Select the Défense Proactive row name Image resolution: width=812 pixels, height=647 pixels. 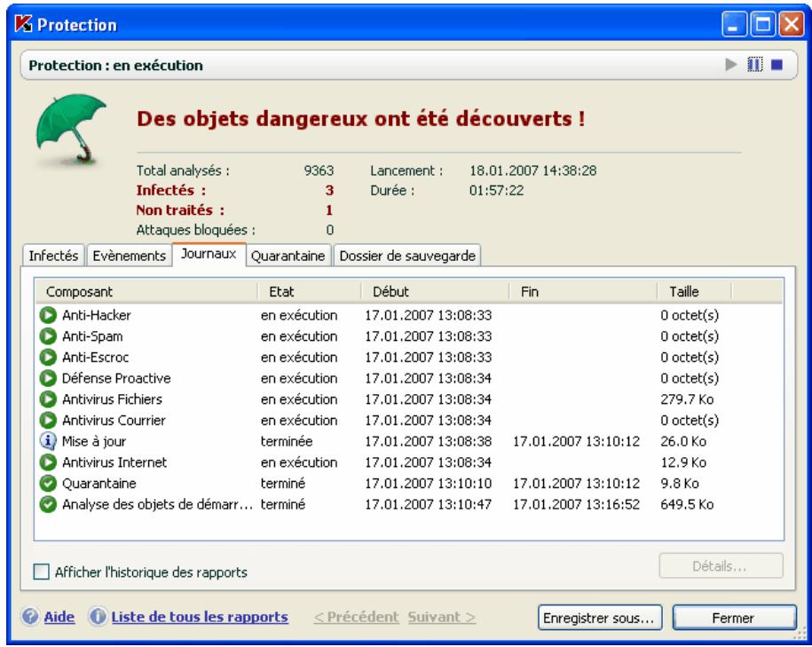(x=116, y=378)
